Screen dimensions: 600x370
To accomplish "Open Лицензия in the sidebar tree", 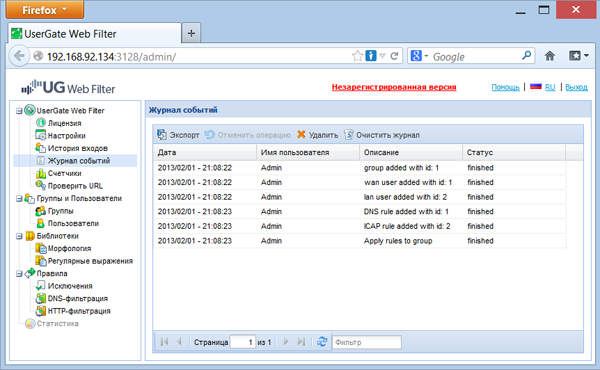I will [x=64, y=123].
